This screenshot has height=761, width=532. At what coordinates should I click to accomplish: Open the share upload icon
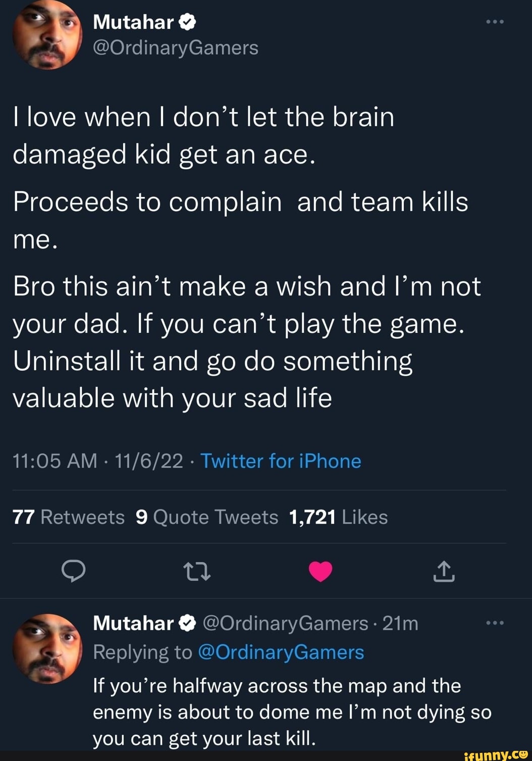(444, 572)
